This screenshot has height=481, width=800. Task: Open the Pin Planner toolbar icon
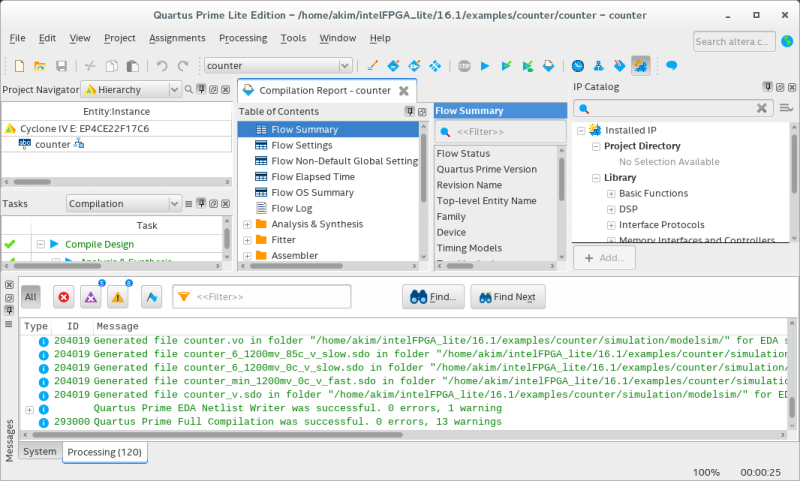(x=393, y=66)
